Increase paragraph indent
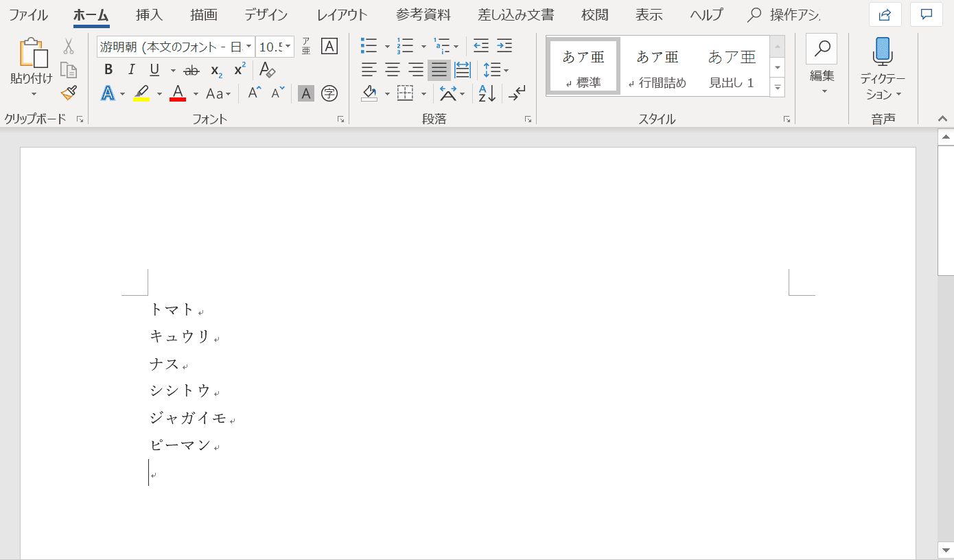The image size is (954, 560). coord(504,47)
